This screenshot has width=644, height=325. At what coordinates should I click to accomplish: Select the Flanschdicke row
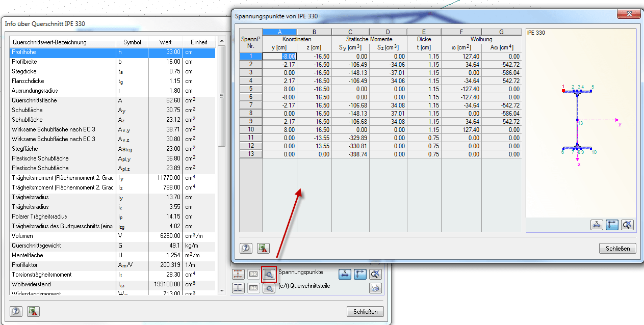coord(112,81)
